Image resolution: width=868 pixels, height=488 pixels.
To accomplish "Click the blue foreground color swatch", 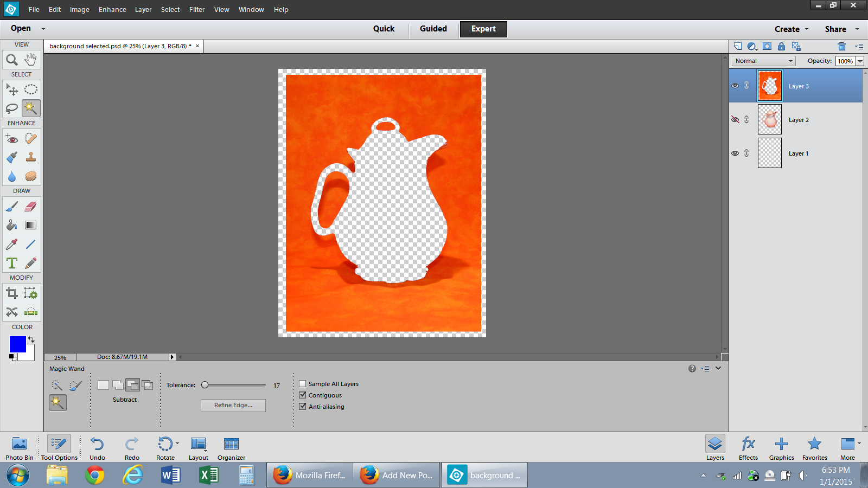I will click(x=17, y=344).
